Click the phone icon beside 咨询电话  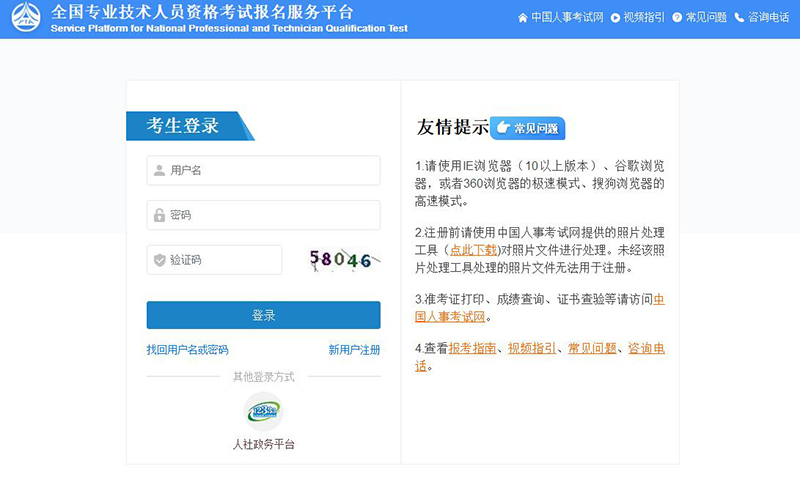(x=739, y=18)
